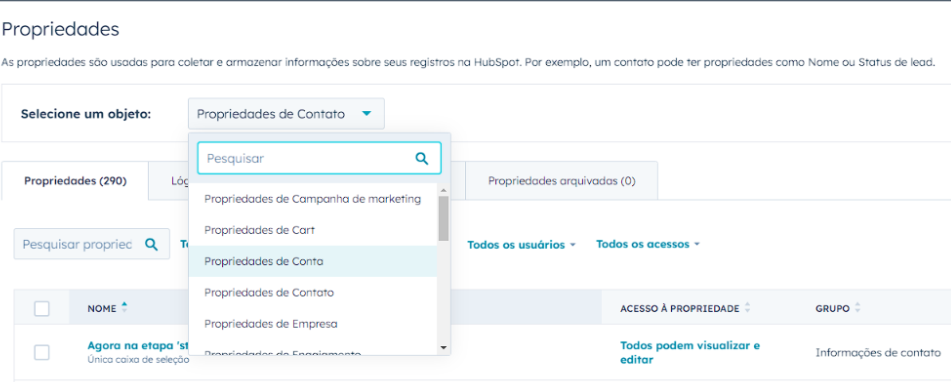Switch to Propriedades arquivadas (0) tab
951x382 pixels.
tap(562, 181)
